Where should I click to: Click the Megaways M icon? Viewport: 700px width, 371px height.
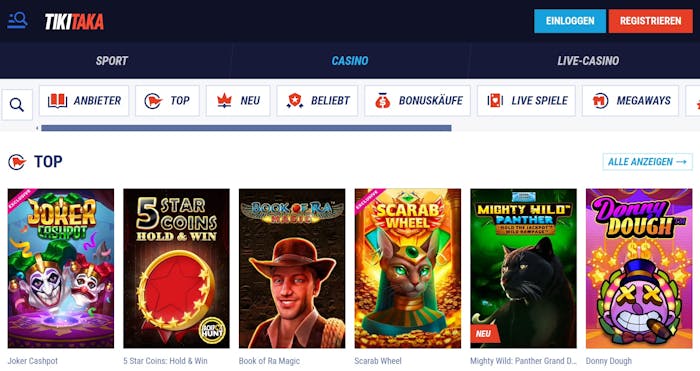(600, 101)
